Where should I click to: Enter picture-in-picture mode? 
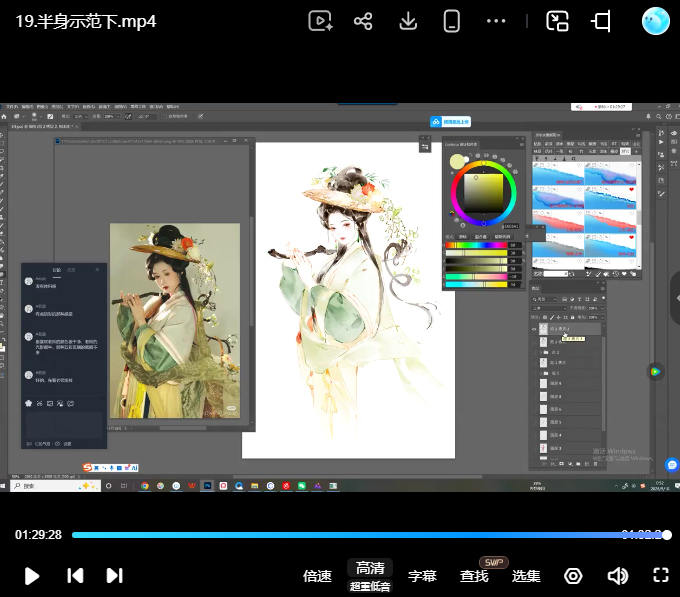pos(557,21)
